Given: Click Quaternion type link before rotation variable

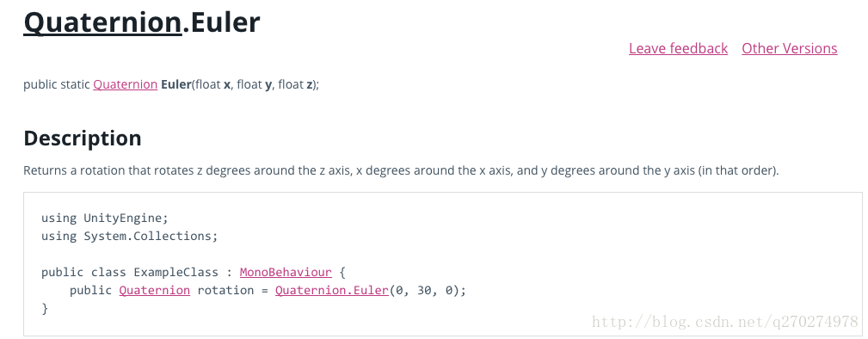Looking at the screenshot, I should (x=155, y=290).
